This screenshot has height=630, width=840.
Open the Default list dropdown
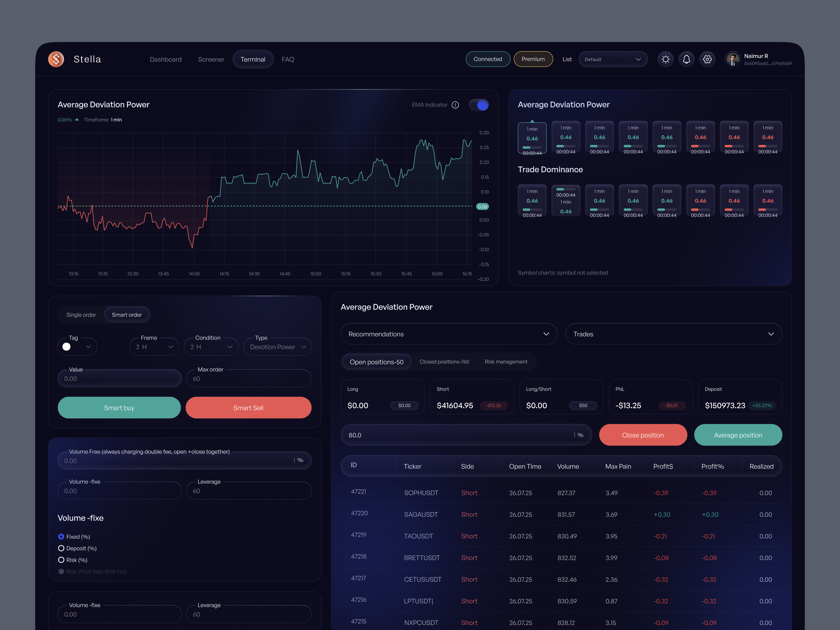pos(612,59)
